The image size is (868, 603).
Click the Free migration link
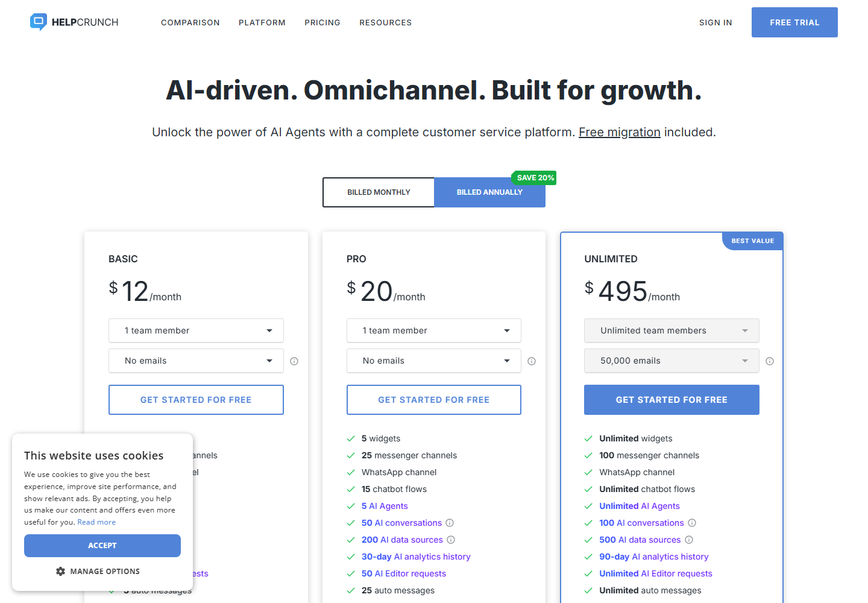pos(620,132)
